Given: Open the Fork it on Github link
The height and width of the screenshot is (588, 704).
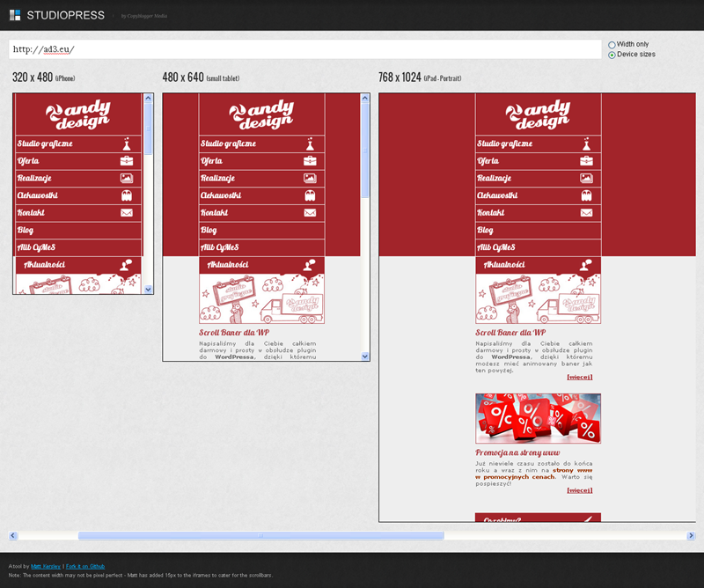Looking at the screenshot, I should (88, 566).
